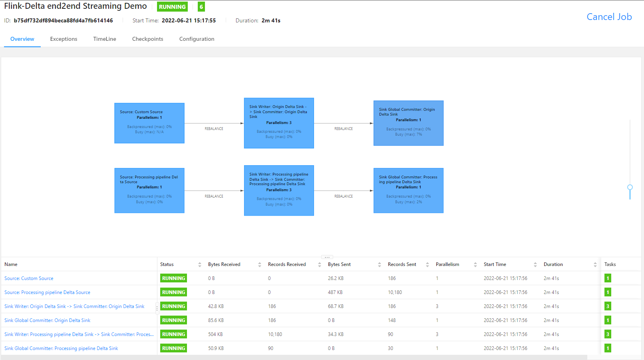Click the job ID b75df732df894beca88fd4a7fb614146

point(64,20)
